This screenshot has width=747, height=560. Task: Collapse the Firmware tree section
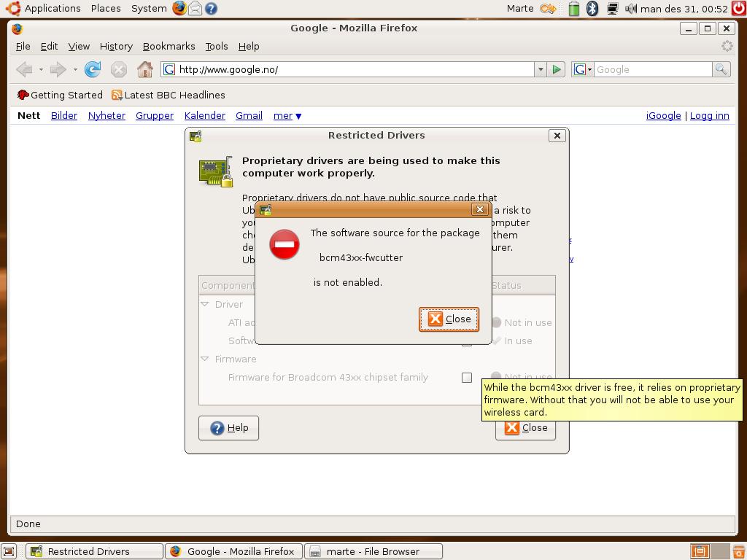205,359
